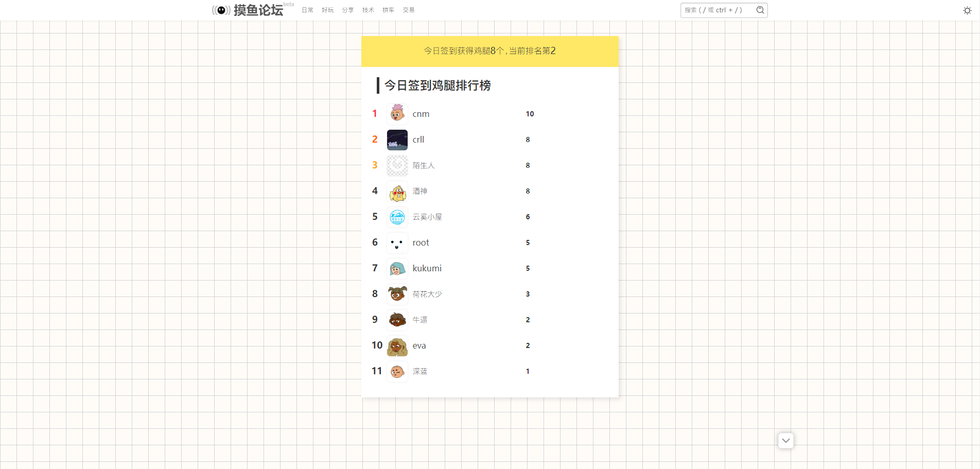The image size is (980, 469).
Task: Visit the eva user profile link
Action: tap(419, 345)
